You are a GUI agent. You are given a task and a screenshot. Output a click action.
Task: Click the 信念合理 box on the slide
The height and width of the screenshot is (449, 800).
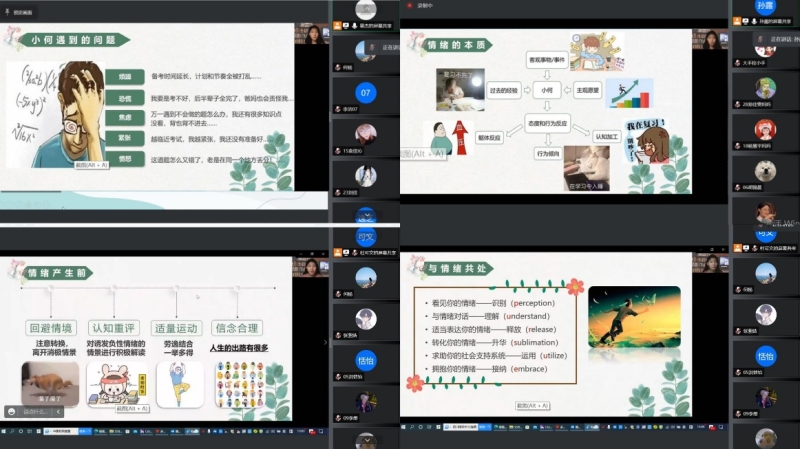237,328
